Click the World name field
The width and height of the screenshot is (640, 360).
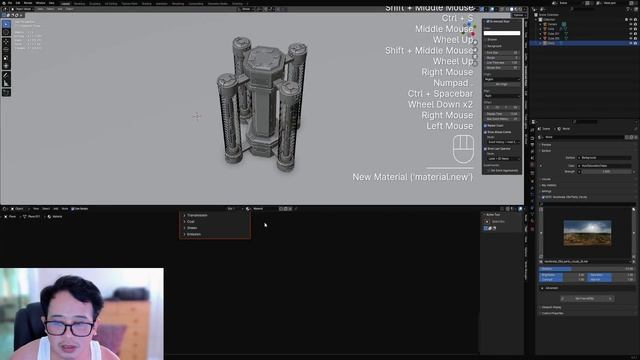(x=584, y=137)
